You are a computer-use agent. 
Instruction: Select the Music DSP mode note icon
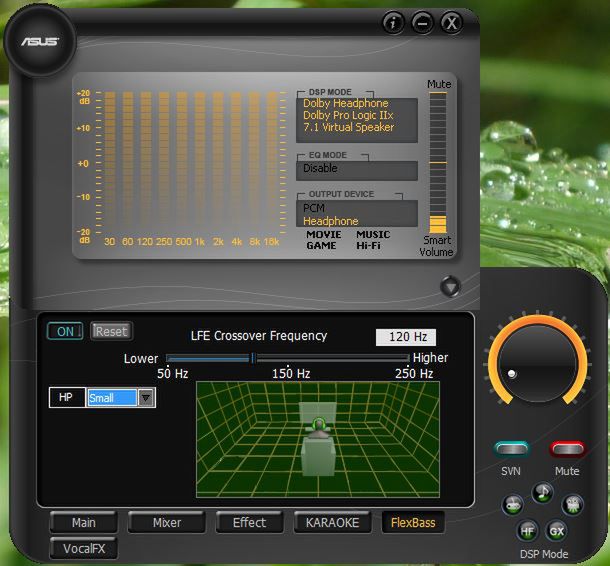[542, 492]
